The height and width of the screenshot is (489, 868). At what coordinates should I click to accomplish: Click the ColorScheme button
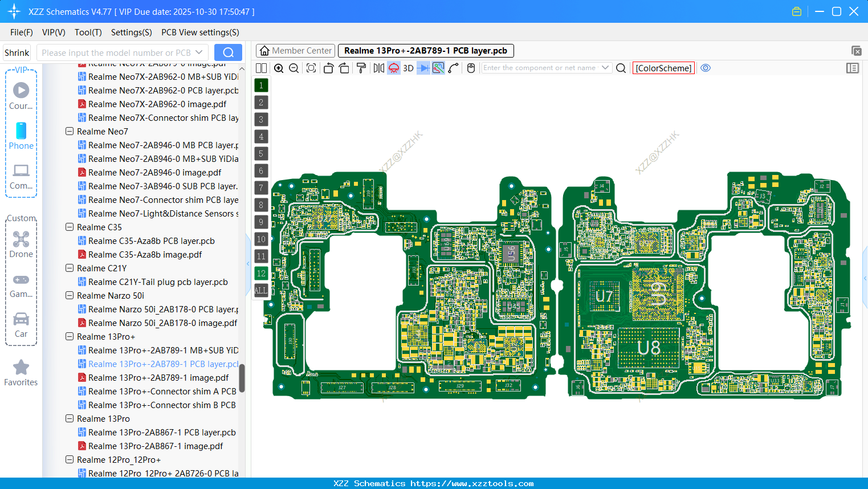pyautogui.click(x=663, y=68)
